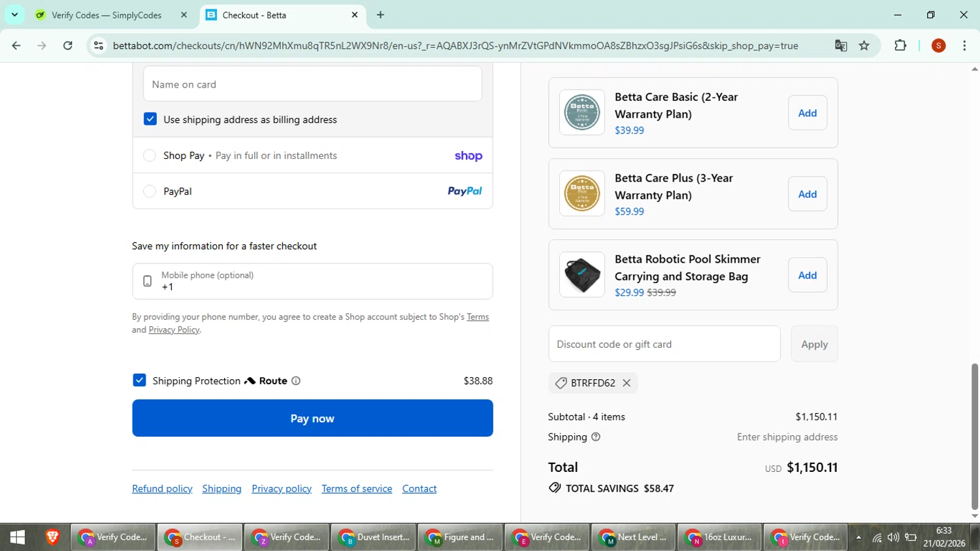Click the page vertical scrollbar thumb
The height and width of the screenshot is (551, 980).
coord(975,436)
